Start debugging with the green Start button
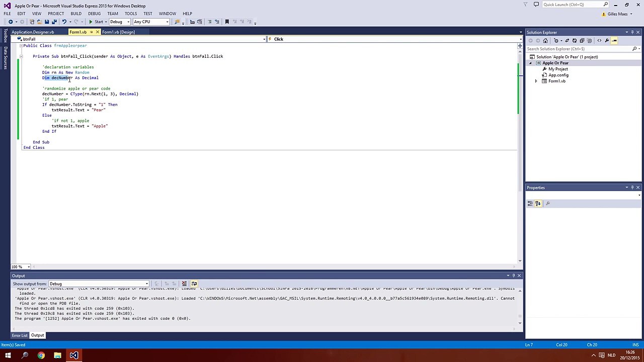The width and height of the screenshot is (644, 362). 96,22
